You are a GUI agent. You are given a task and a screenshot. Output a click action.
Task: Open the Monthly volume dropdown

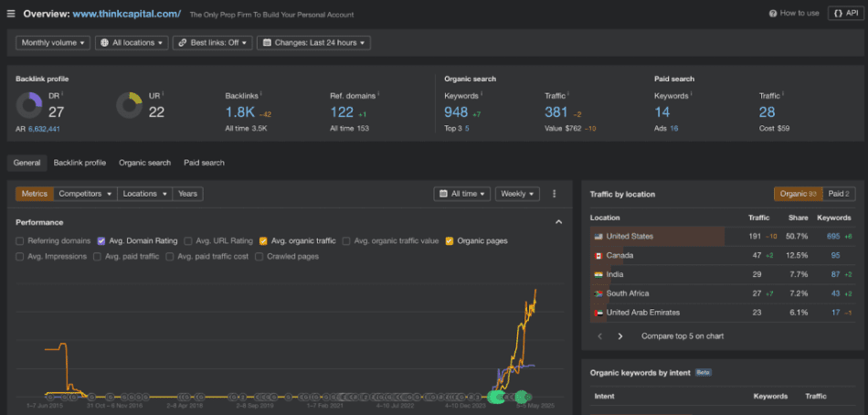(54, 43)
